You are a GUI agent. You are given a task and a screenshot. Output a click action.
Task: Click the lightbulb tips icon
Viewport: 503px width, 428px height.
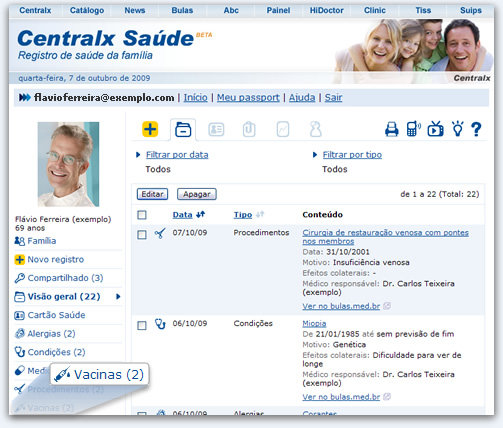pos(458,129)
